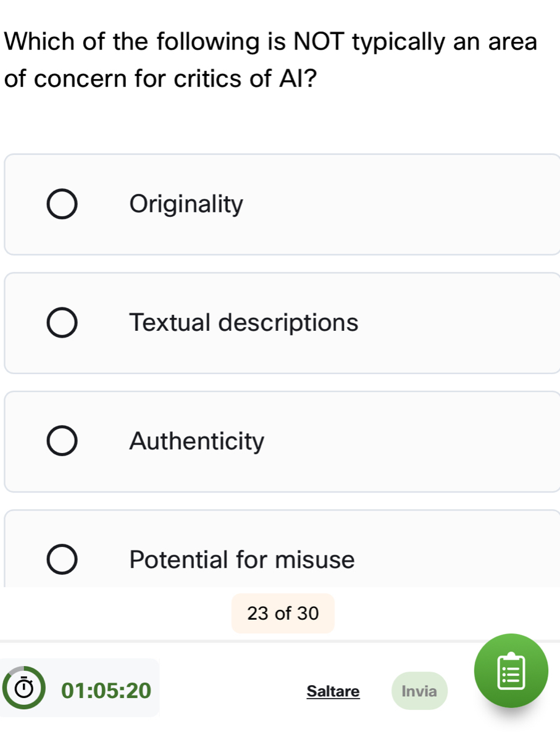Viewport: 560px width, 737px height.
Task: Open the green clipboard question list icon
Action: 511,670
